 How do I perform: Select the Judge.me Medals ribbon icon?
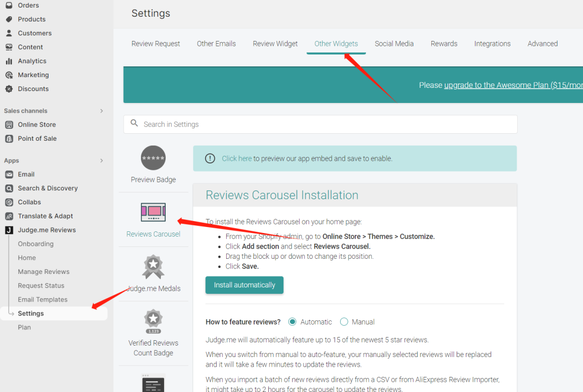153,267
